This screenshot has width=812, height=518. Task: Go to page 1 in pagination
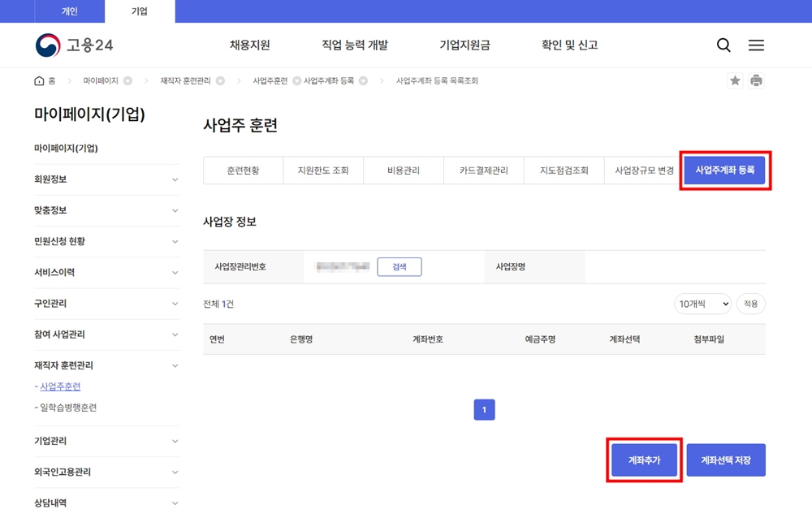pyautogui.click(x=484, y=410)
